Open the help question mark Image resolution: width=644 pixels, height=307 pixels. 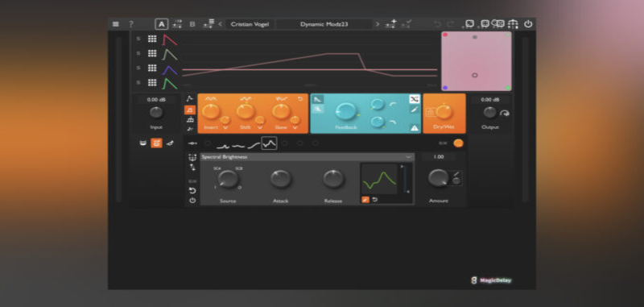(x=131, y=24)
